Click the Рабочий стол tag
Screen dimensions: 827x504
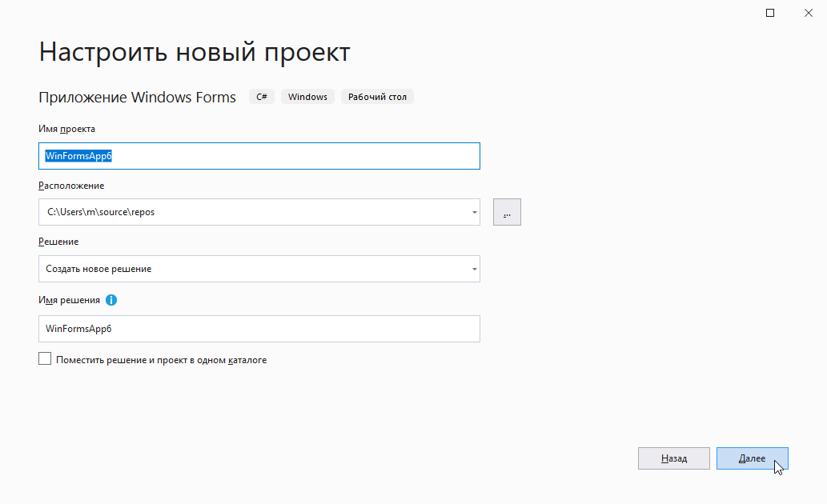tap(377, 97)
